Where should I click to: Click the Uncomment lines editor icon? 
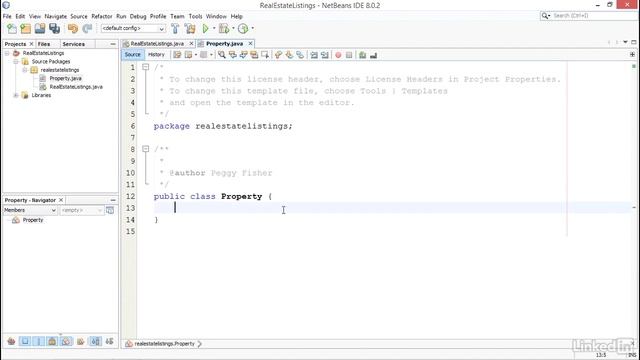point(373,55)
